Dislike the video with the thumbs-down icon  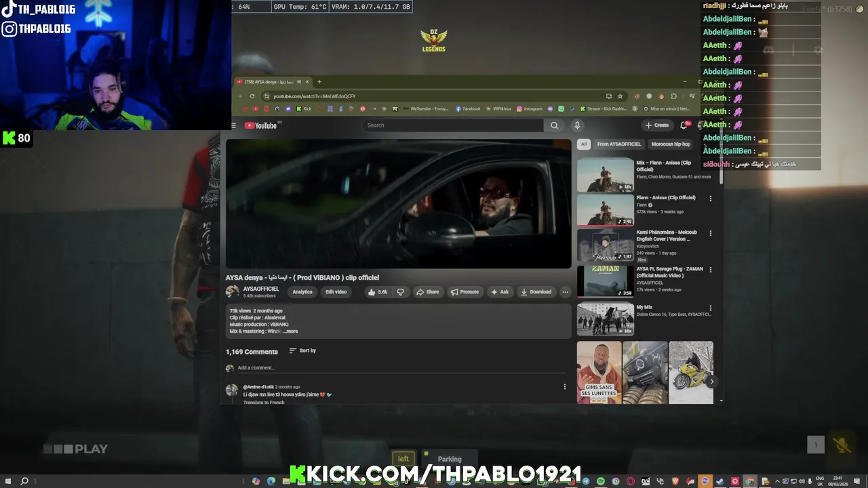(400, 292)
